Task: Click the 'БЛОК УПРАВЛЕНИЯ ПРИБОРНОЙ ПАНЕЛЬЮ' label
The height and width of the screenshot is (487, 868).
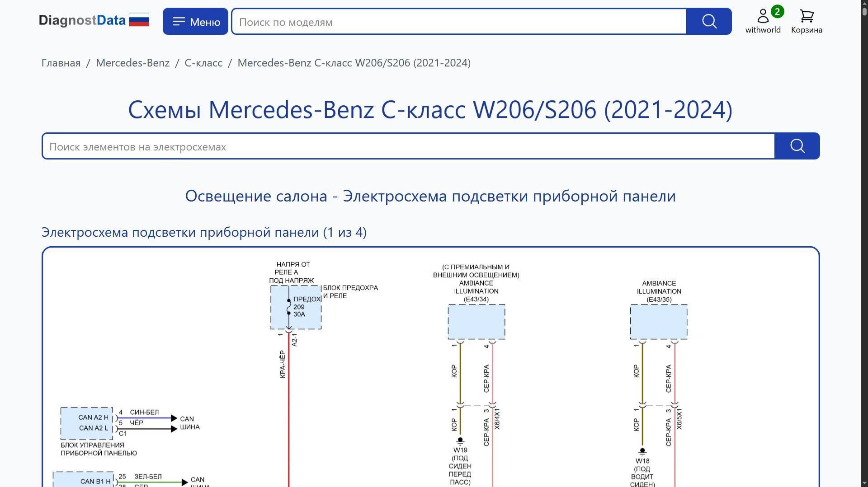Action: [99, 449]
